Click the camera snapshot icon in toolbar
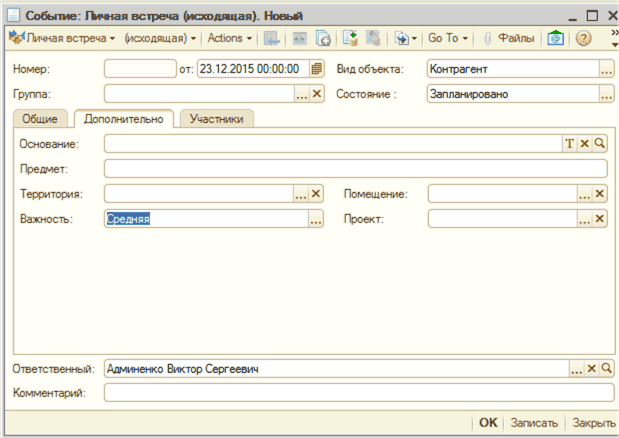The height and width of the screenshot is (438, 619). [555, 38]
